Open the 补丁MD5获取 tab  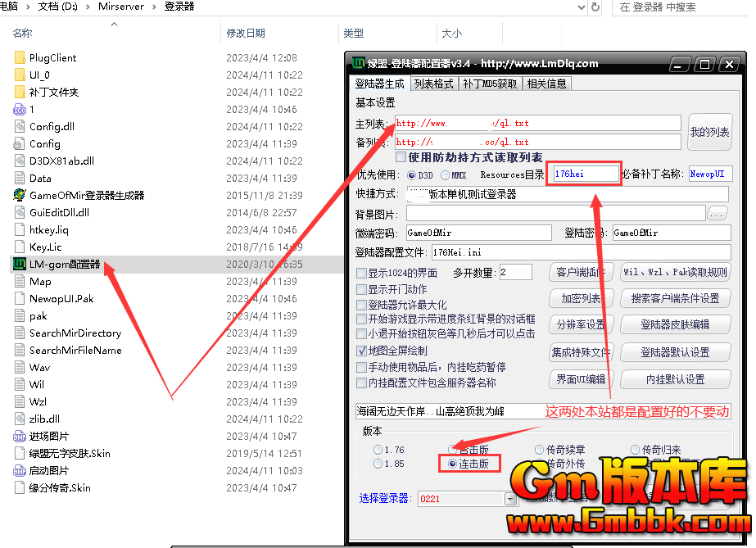pyautogui.click(x=490, y=84)
